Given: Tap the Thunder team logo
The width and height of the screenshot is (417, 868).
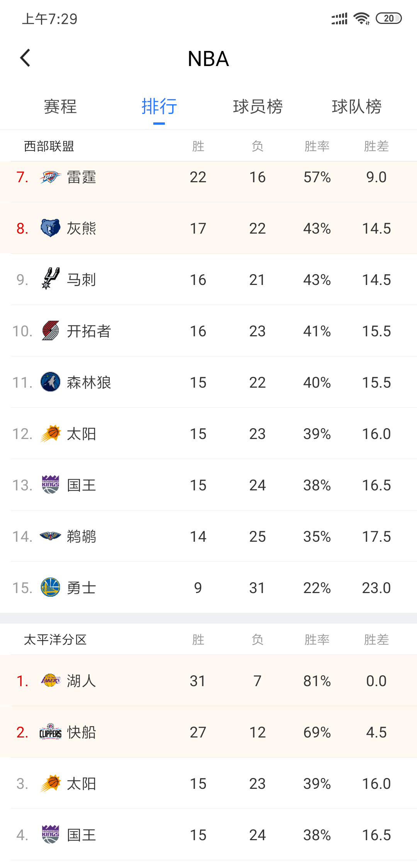Looking at the screenshot, I should point(50,177).
